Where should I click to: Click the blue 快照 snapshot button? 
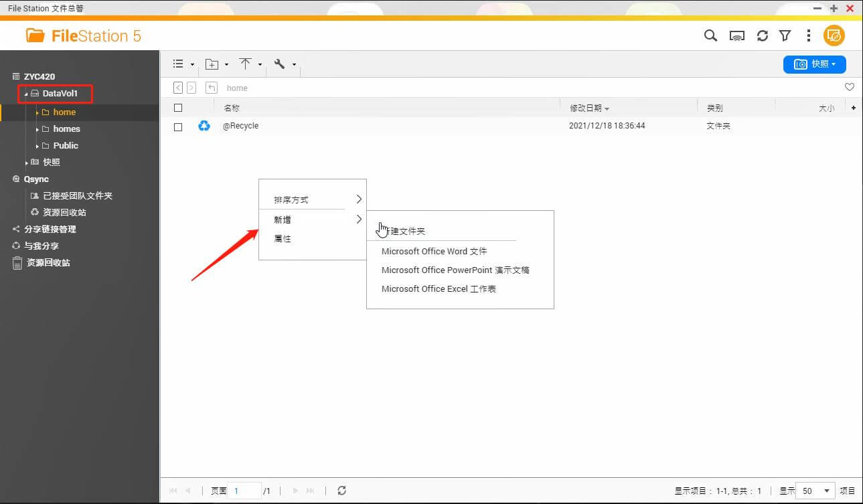coord(814,64)
